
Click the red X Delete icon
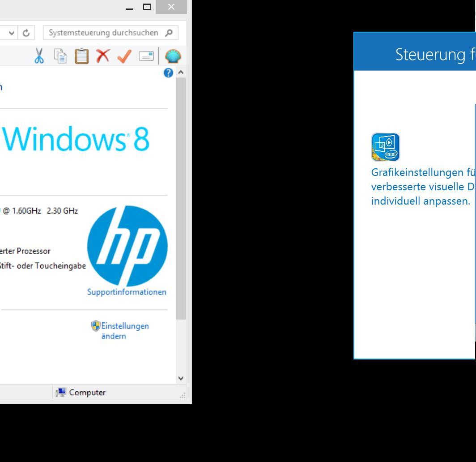103,56
